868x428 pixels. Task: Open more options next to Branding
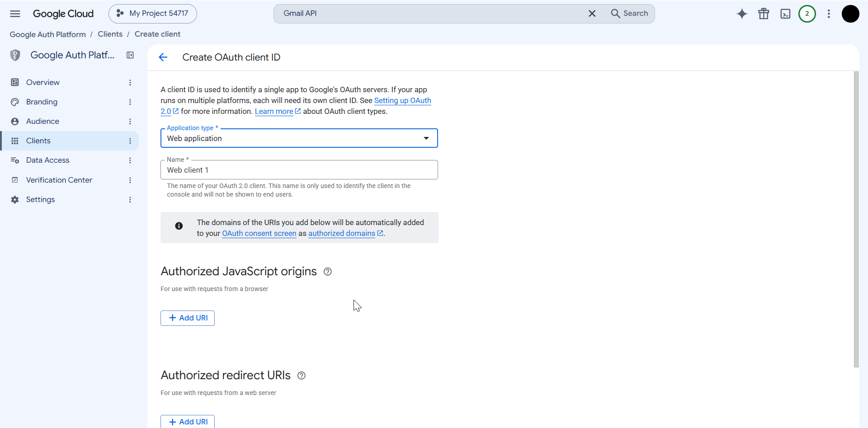130,102
